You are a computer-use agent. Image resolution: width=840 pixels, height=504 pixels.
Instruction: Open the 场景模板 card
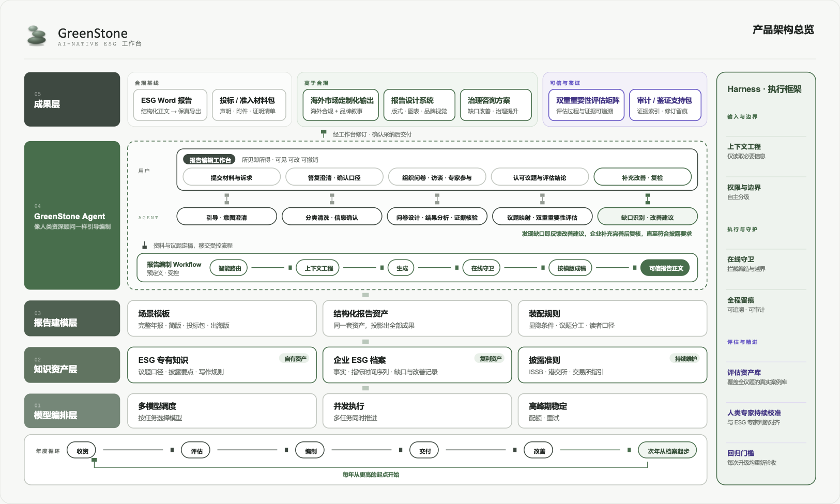coord(222,318)
